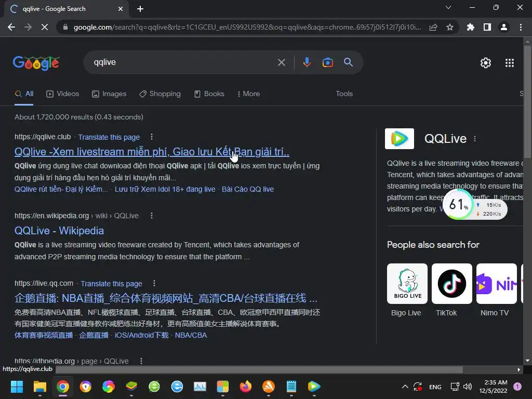Viewport: 532px width, 399px height.
Task: Open Bigo Live related search thumbnail
Action: (407, 284)
